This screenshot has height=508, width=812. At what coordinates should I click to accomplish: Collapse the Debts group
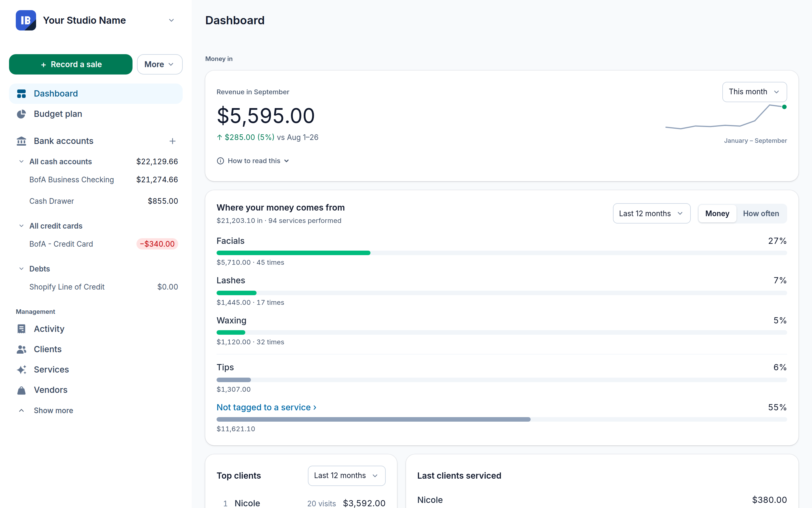coord(21,269)
